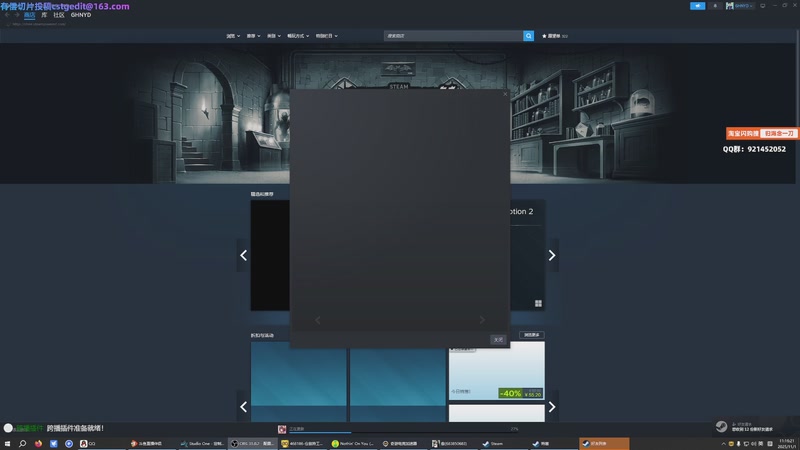Open the Windows Start menu
Screen dimensions: 800x450
coord(7,444)
